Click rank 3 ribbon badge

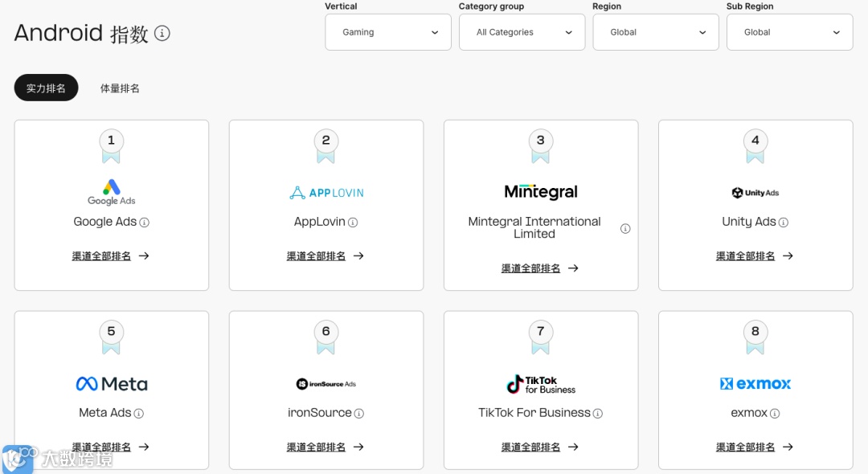coord(541,146)
